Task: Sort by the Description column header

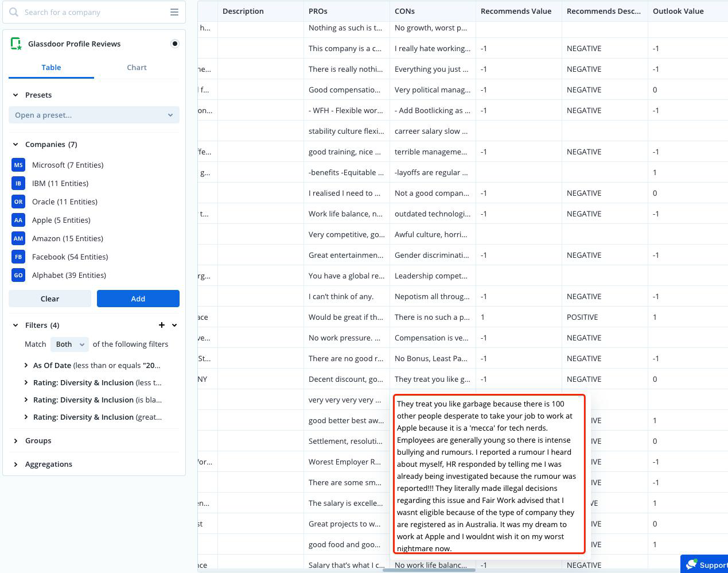Action: 260,11
